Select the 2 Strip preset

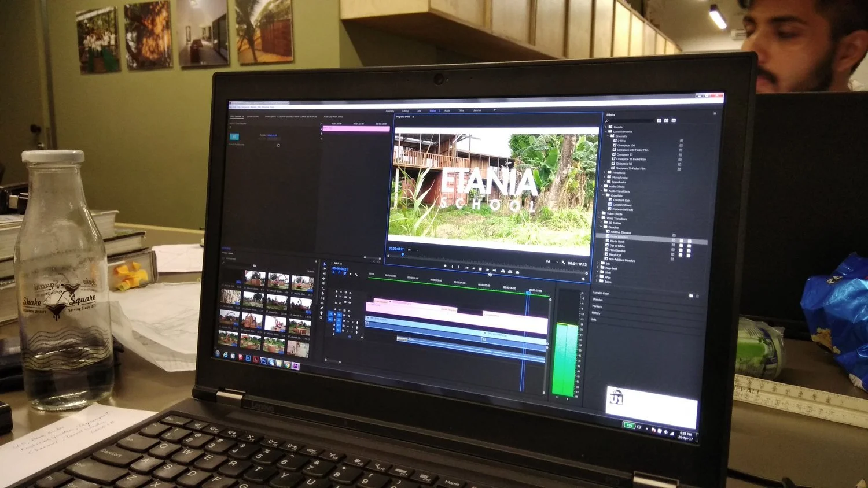(x=619, y=141)
